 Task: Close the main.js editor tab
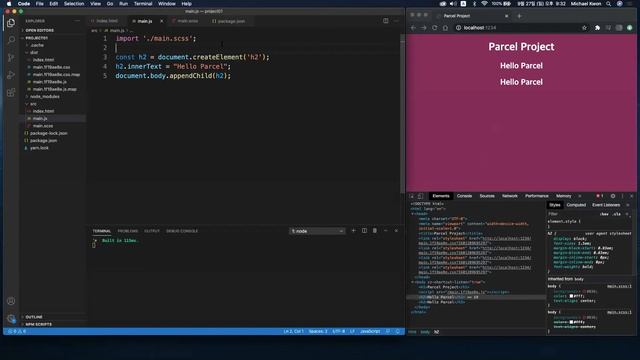(x=162, y=21)
